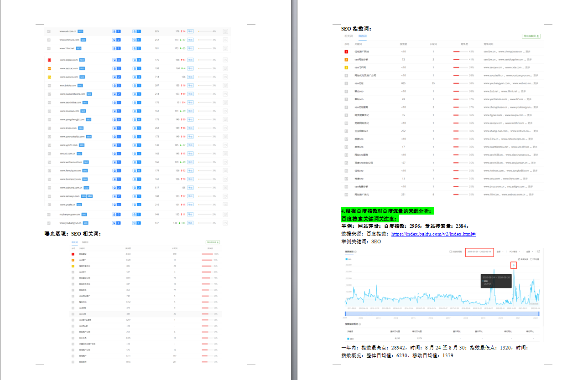Click red rank 1 badge beside 优化推广网站
The height and width of the screenshot is (380, 588).
tap(346, 51)
